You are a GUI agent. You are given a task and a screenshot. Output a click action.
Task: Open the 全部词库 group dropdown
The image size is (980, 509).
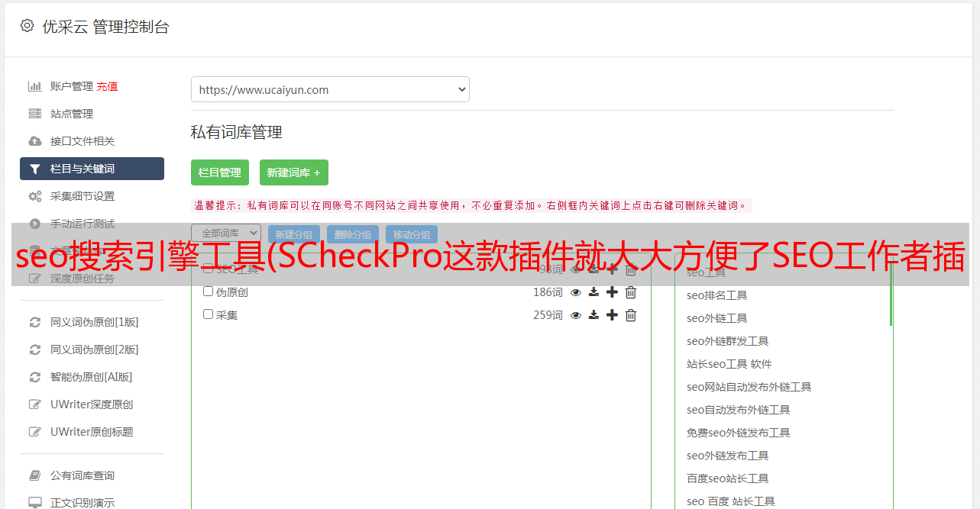pyautogui.click(x=226, y=234)
